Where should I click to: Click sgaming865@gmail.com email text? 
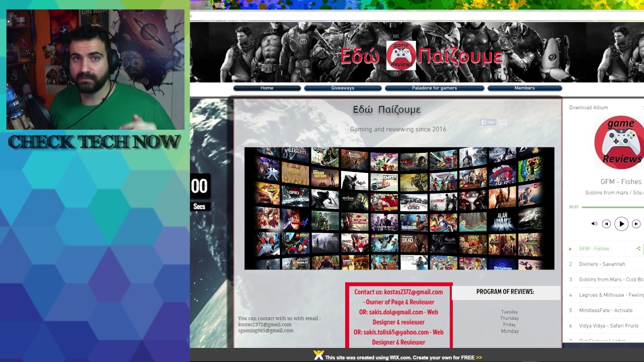click(266, 330)
